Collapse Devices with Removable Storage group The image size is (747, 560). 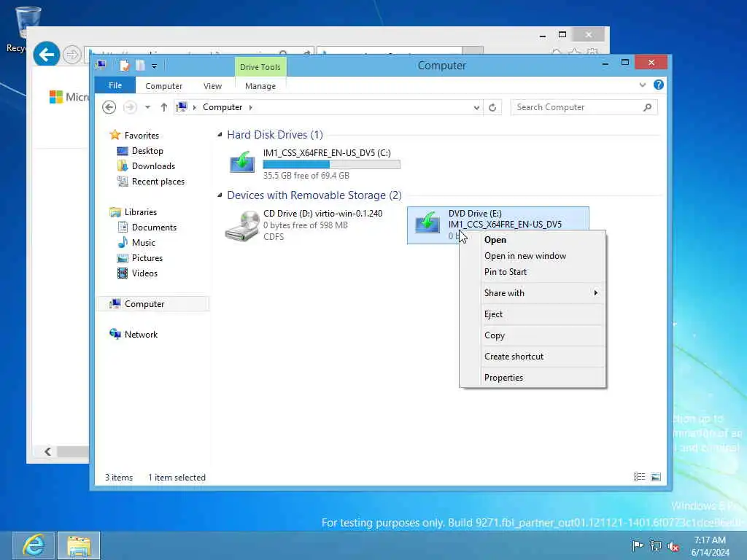(x=220, y=195)
